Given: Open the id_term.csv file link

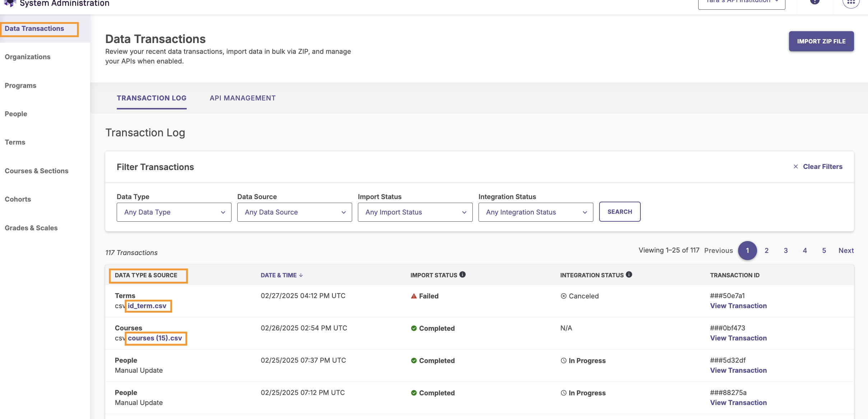Looking at the screenshot, I should 147,306.
